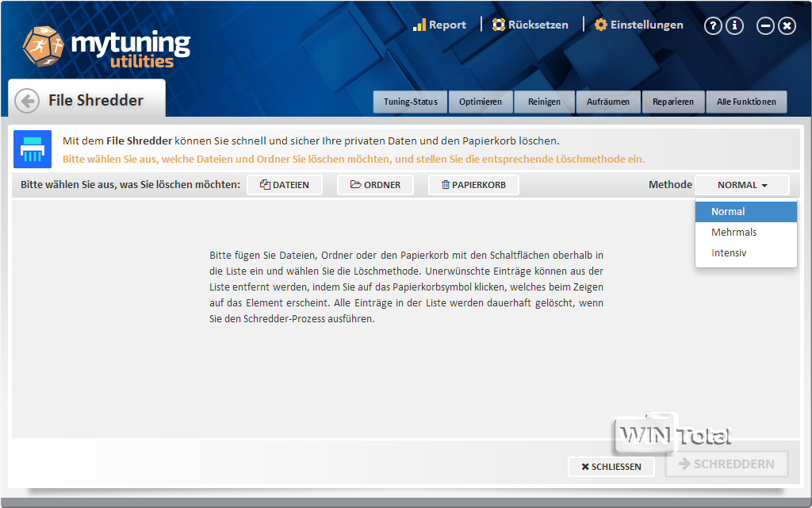Add files with the DATEIEN button
The height and width of the screenshot is (508, 812).
pyautogui.click(x=285, y=185)
